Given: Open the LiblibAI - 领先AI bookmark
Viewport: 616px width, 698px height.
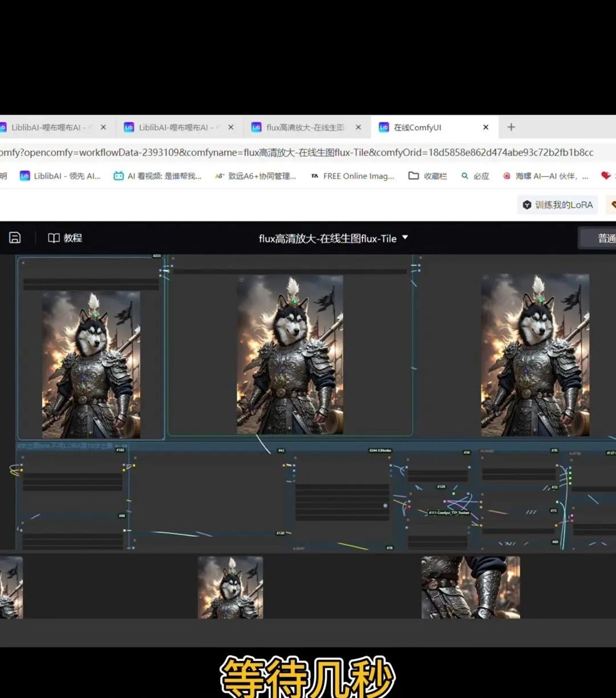Looking at the screenshot, I should click(x=60, y=176).
